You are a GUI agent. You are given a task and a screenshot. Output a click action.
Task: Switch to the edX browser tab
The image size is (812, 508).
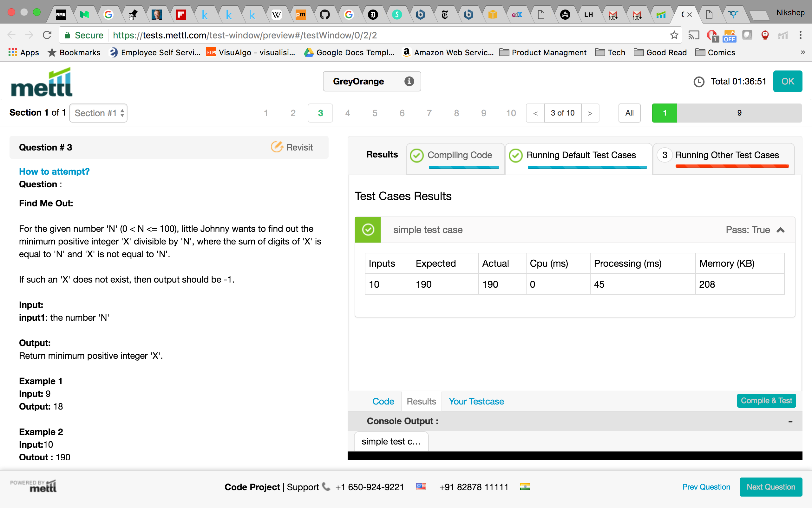pyautogui.click(x=517, y=15)
